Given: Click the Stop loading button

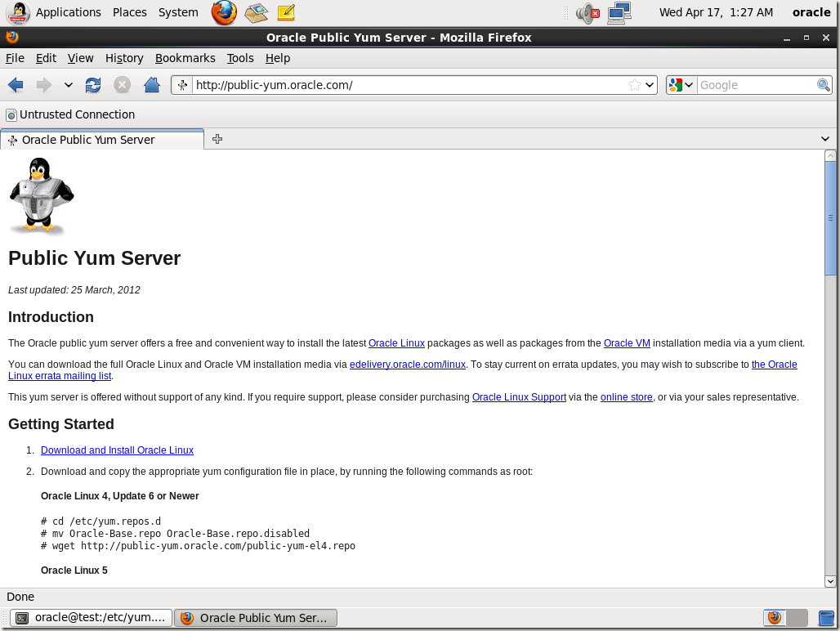Looking at the screenshot, I should coord(122,85).
